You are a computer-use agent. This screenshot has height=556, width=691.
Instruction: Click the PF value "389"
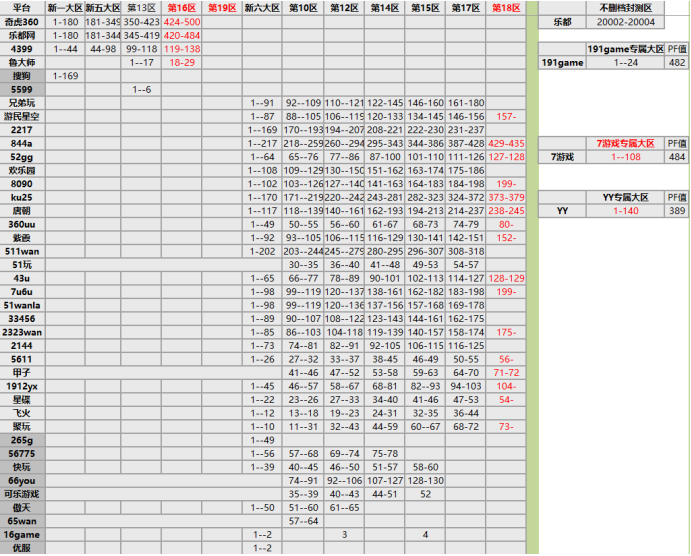coord(676,211)
